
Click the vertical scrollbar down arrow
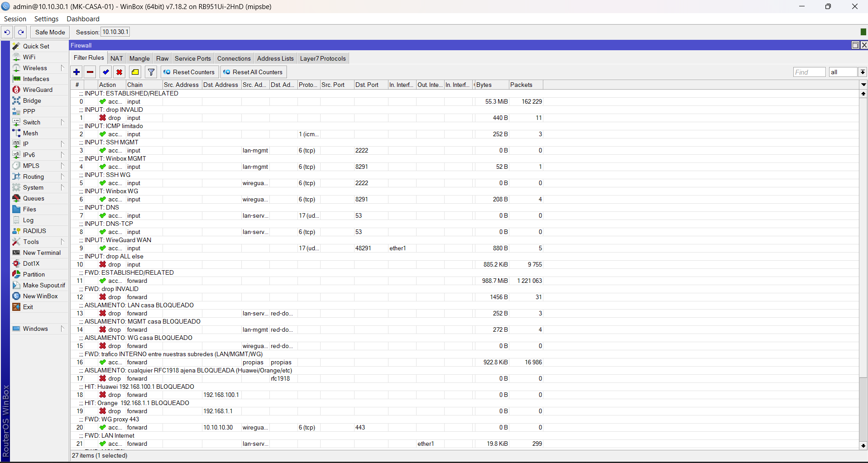863,446
